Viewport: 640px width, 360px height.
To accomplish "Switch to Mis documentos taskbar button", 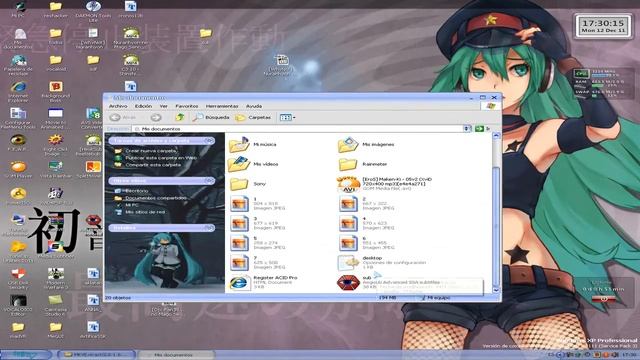I will pyautogui.click(x=176, y=355).
